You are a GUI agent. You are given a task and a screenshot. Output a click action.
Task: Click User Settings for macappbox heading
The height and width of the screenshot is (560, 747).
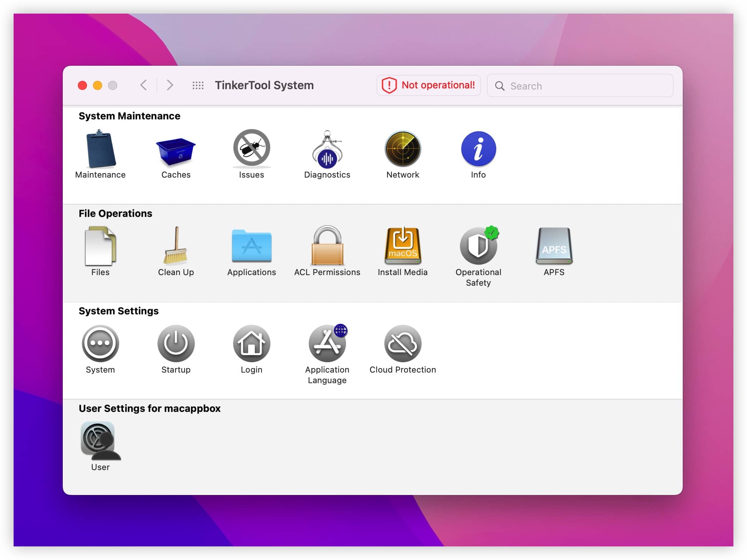tap(150, 408)
